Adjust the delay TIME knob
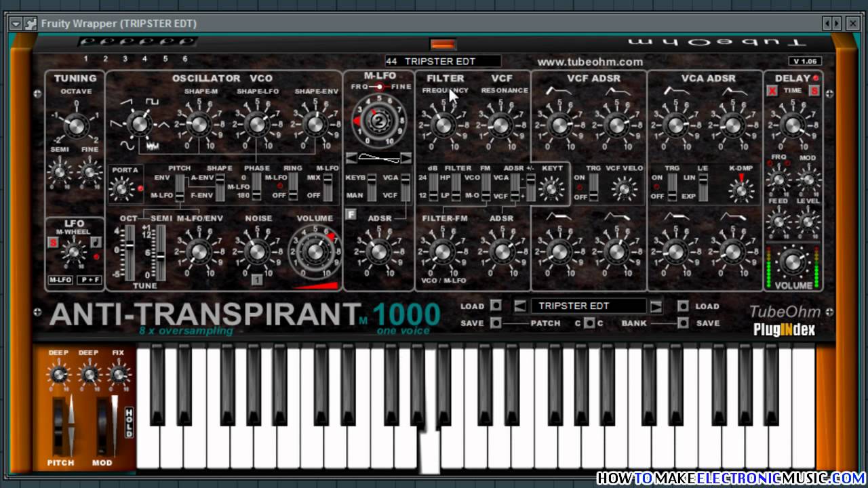868x488 pixels. [x=792, y=125]
